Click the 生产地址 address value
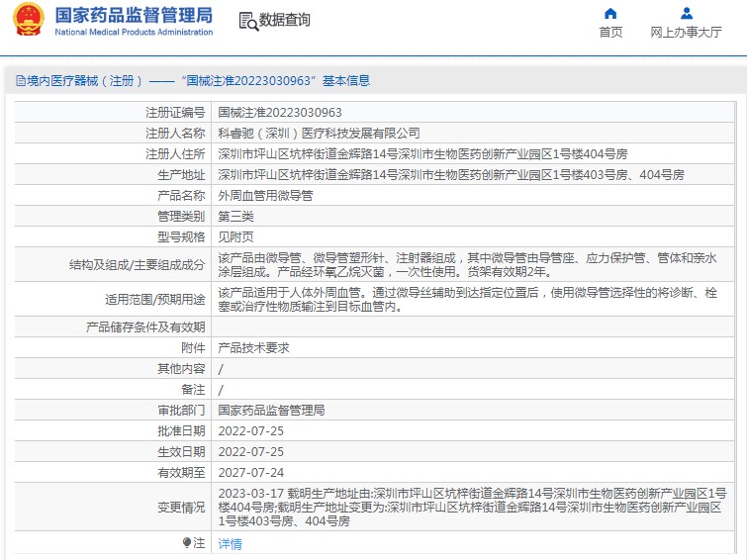This screenshot has width=747, height=560. pos(451,175)
